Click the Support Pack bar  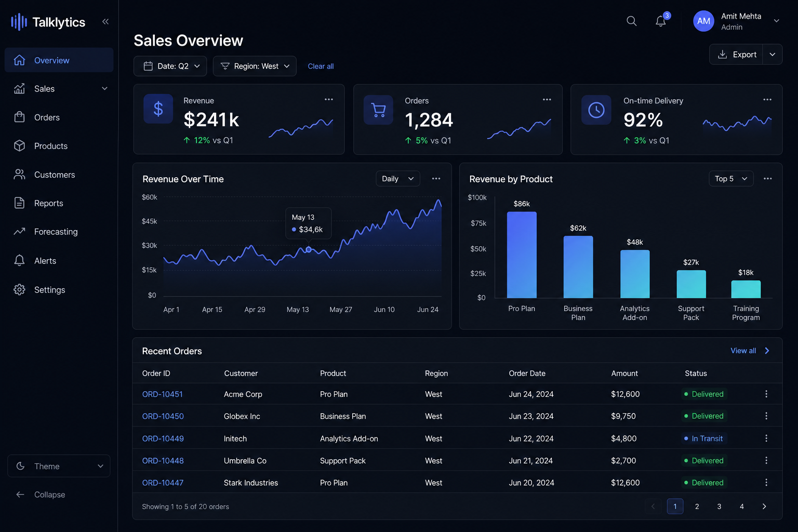coord(691,284)
